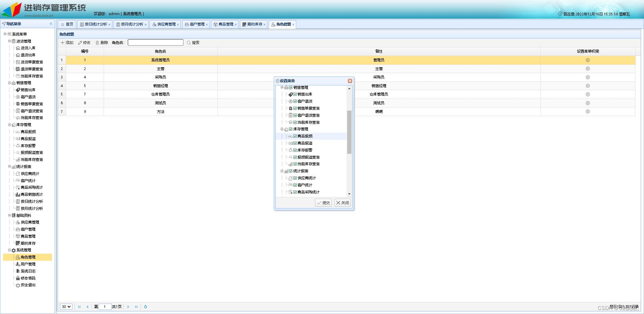The height and width of the screenshot is (314, 644).
Task: Close the 供应商管理 tab
Action: pyautogui.click(x=178, y=24)
